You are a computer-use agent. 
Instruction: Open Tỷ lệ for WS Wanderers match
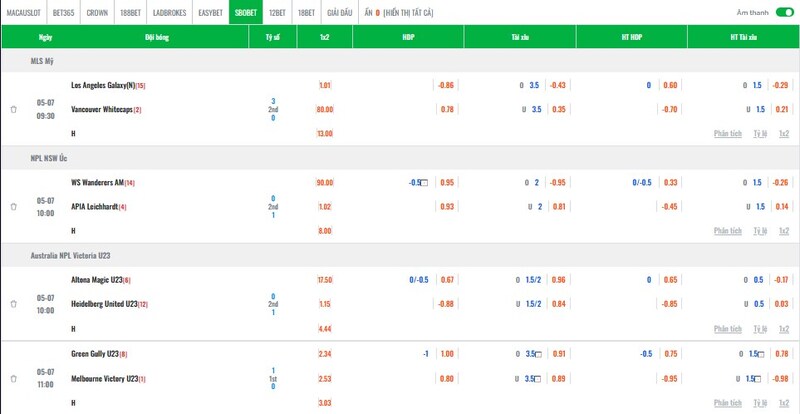760,231
